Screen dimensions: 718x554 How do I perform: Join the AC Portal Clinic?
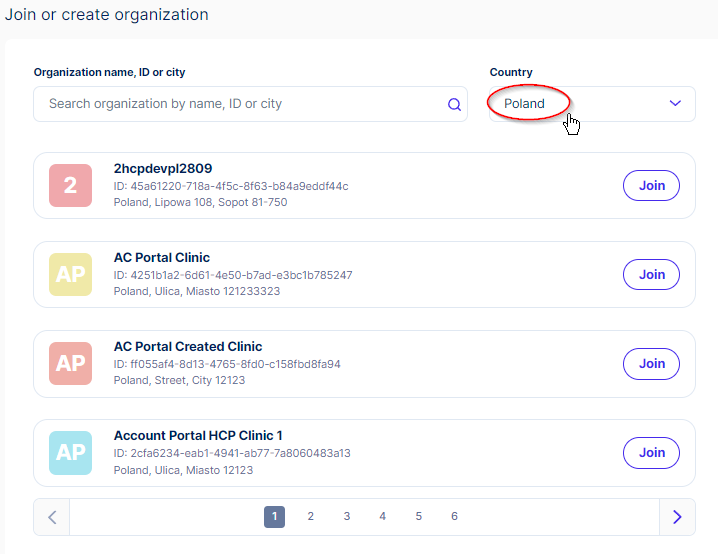pos(651,274)
